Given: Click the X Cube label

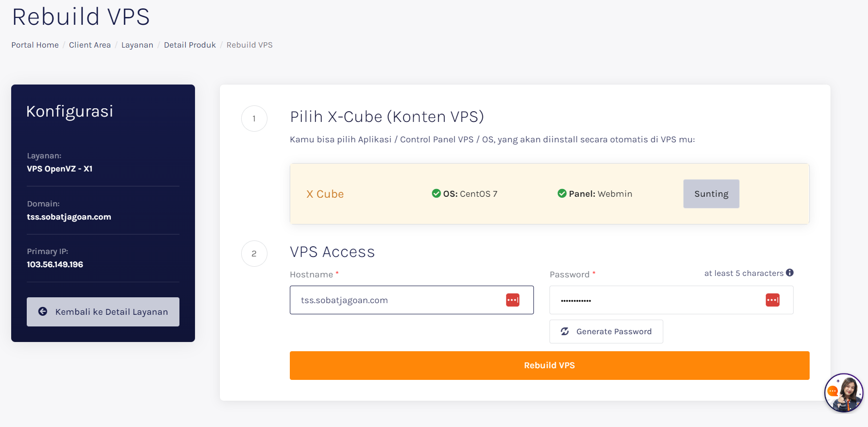Looking at the screenshot, I should [x=325, y=194].
